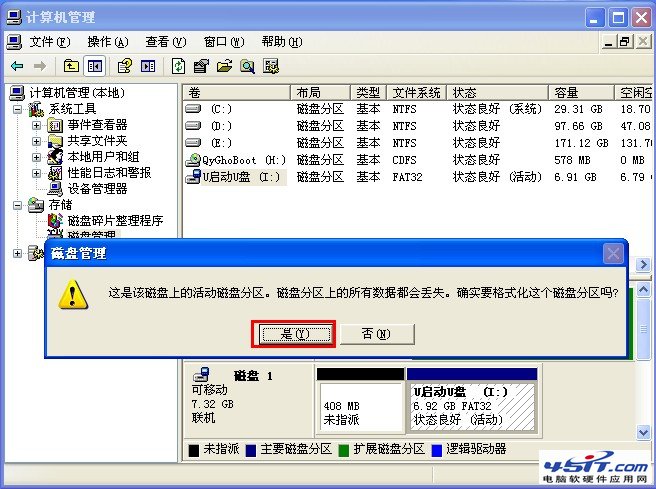Image resolution: width=656 pixels, height=489 pixels.
Task: Click the disk pane scroll-up arrow
Action: point(643,289)
